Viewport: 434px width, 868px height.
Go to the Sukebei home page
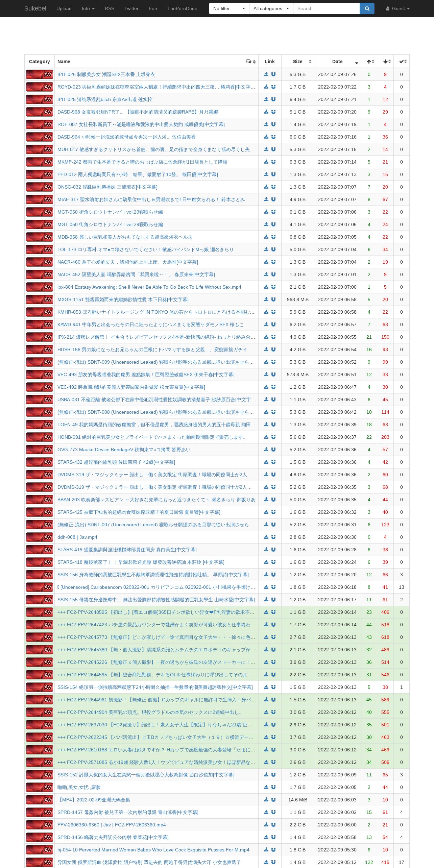click(35, 8)
